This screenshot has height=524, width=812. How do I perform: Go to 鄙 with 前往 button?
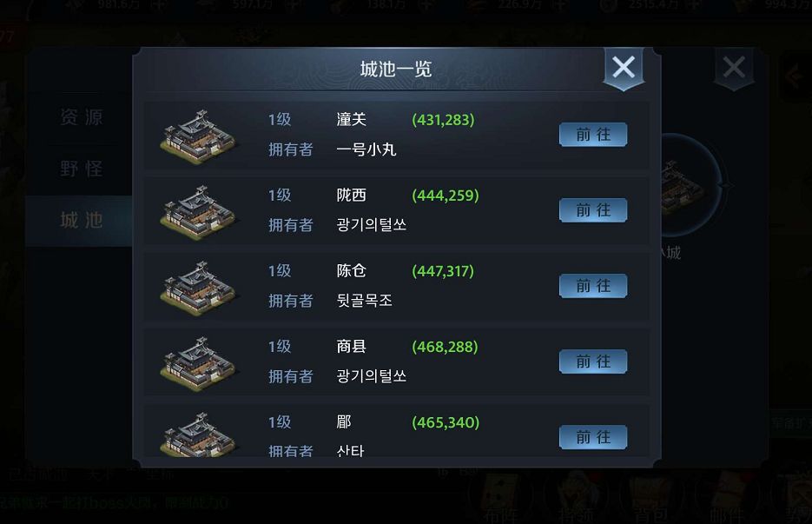tap(593, 437)
